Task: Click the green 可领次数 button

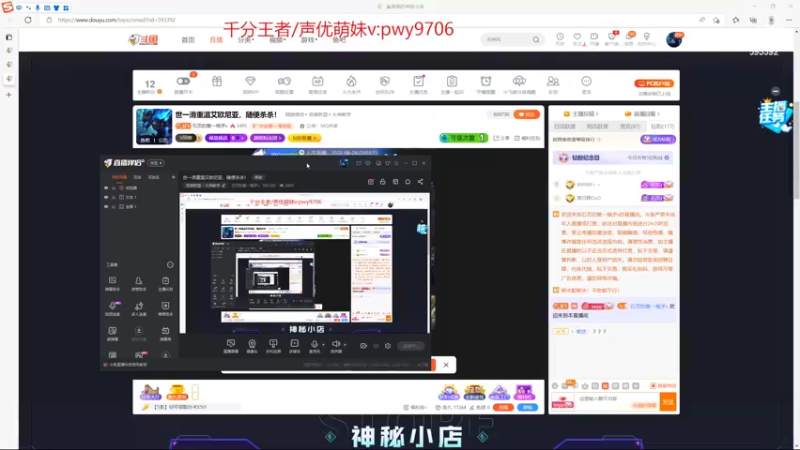Action: pyautogui.click(x=463, y=138)
